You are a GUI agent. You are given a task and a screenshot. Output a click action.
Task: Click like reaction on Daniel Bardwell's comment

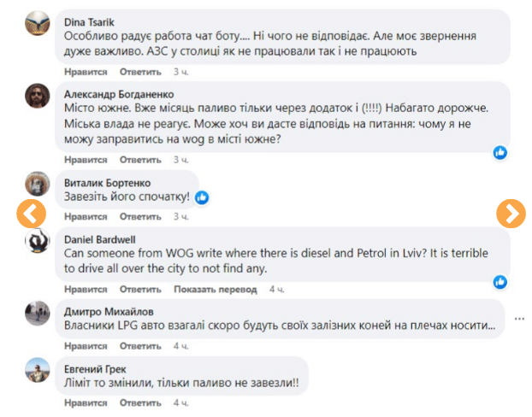pos(500,280)
